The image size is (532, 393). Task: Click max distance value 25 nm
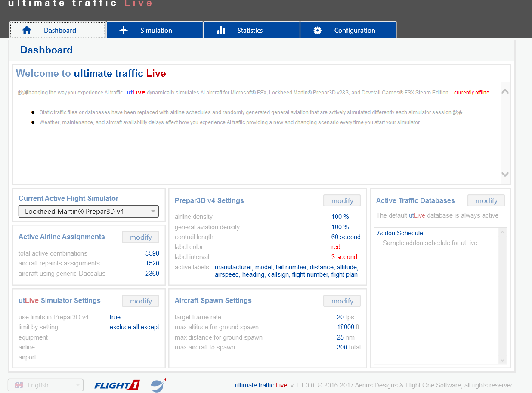(346, 337)
